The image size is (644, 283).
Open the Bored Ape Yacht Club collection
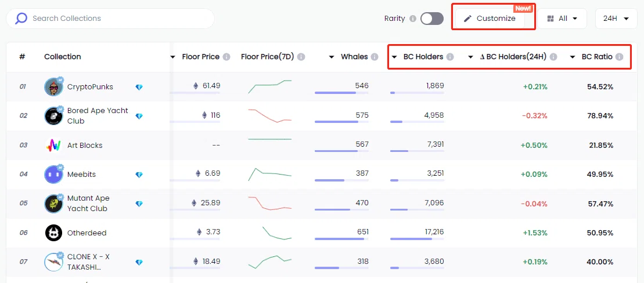98,115
